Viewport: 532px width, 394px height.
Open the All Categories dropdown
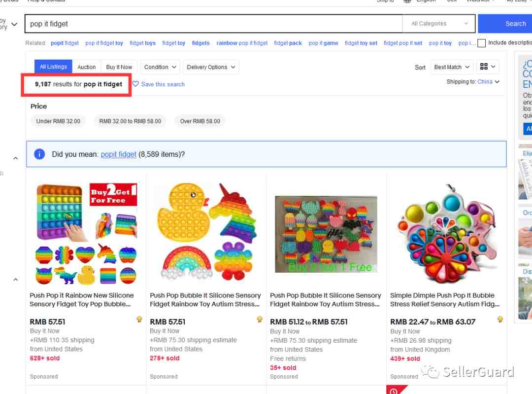click(439, 24)
